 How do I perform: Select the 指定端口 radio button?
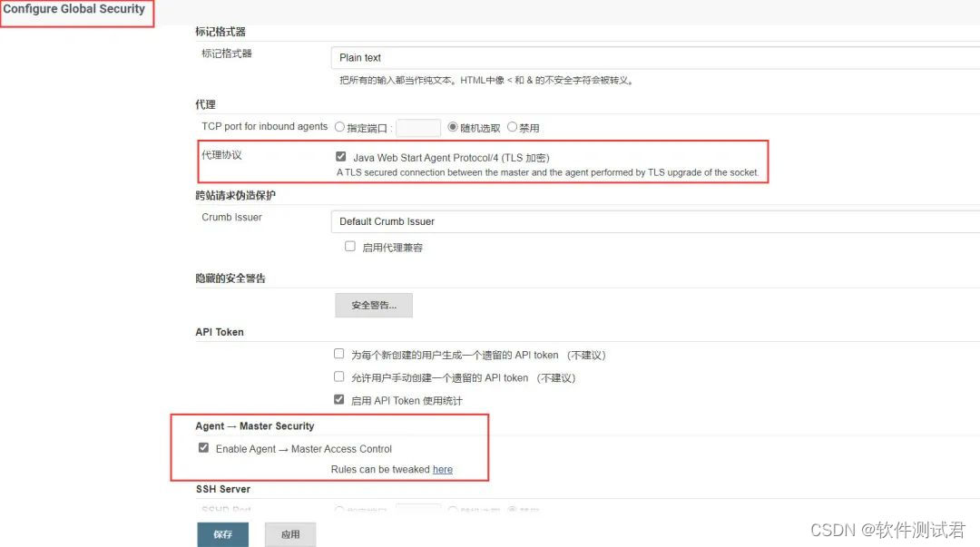pyautogui.click(x=339, y=127)
